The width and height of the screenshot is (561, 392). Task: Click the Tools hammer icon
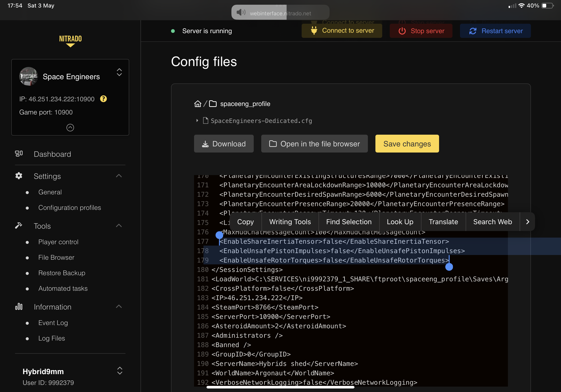click(19, 225)
